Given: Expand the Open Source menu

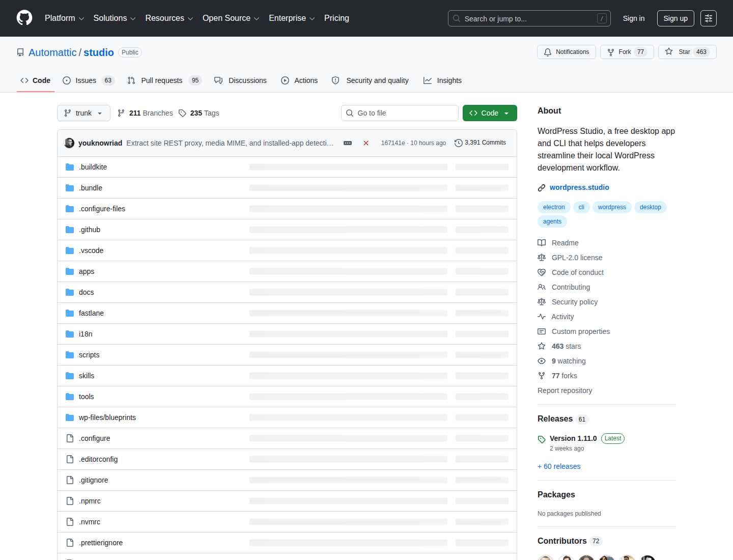Looking at the screenshot, I should pos(231,18).
